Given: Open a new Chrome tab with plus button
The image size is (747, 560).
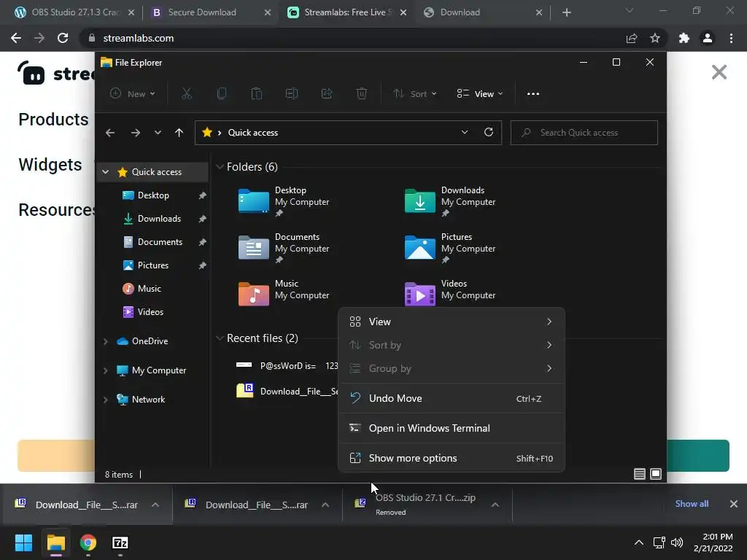Looking at the screenshot, I should (566, 12).
